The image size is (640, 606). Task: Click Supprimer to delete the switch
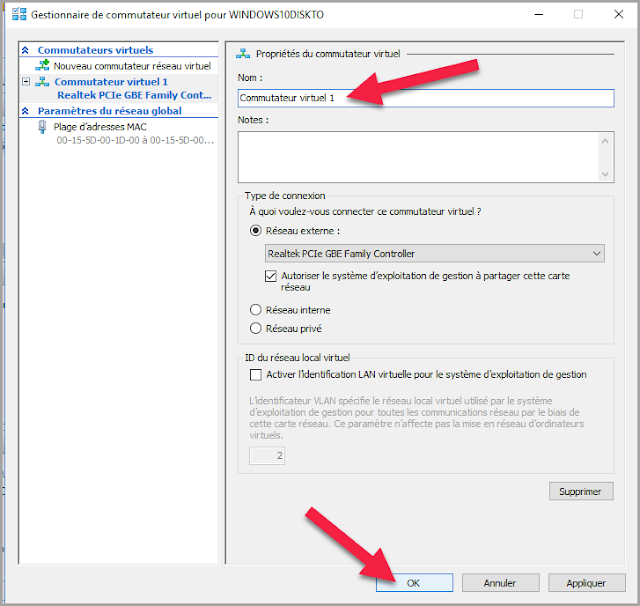pyautogui.click(x=581, y=491)
